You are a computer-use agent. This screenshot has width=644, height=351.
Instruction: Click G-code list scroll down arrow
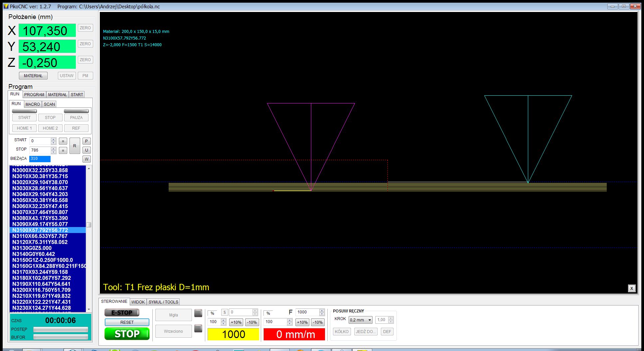(89, 309)
